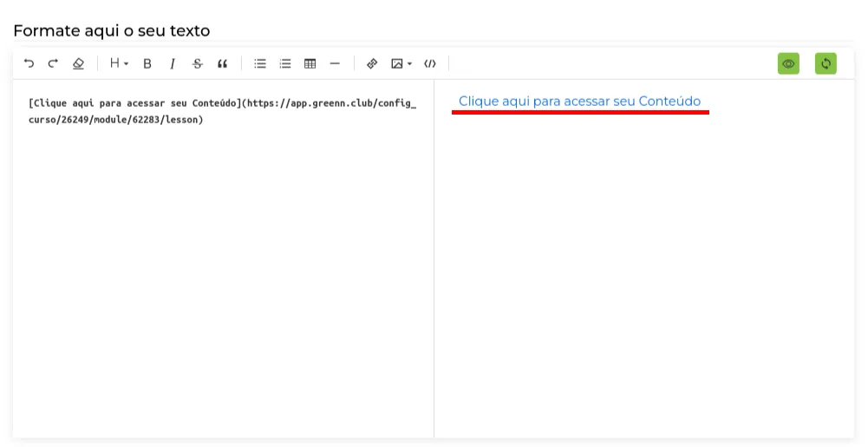Click the green sync refresh button
This screenshot has height=447, width=868.
coord(826,63)
